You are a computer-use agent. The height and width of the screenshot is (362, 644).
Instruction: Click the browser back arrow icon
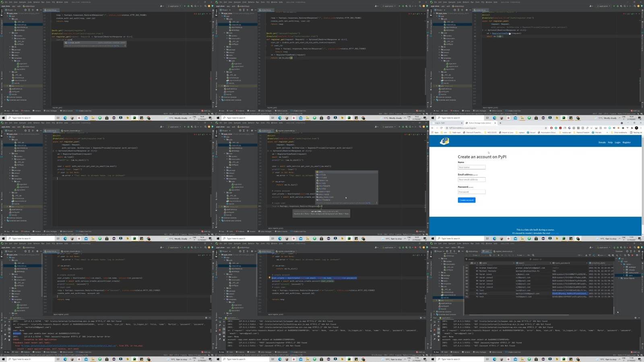pyautogui.click(x=432, y=128)
